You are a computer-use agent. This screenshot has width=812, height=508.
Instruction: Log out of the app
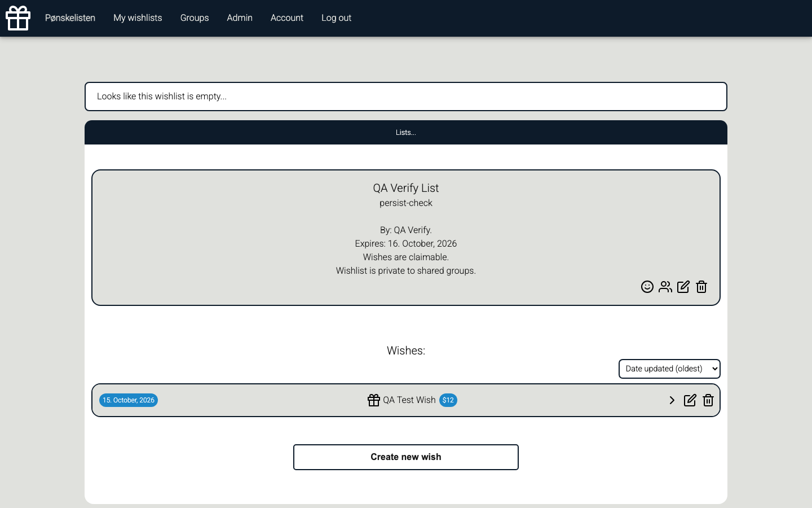pos(336,18)
